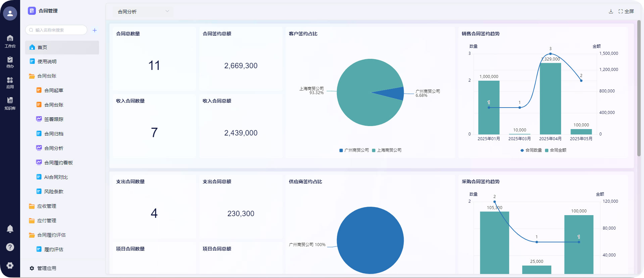Click the 输入名称来搜索 search field
Image resolution: width=644 pixels, height=278 pixels.
tap(57, 30)
